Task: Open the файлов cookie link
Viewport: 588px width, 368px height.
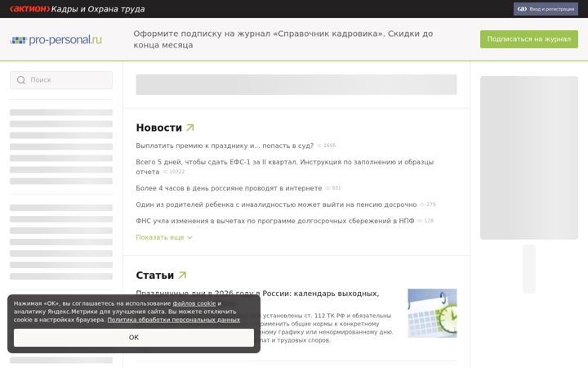Action: [x=194, y=303]
